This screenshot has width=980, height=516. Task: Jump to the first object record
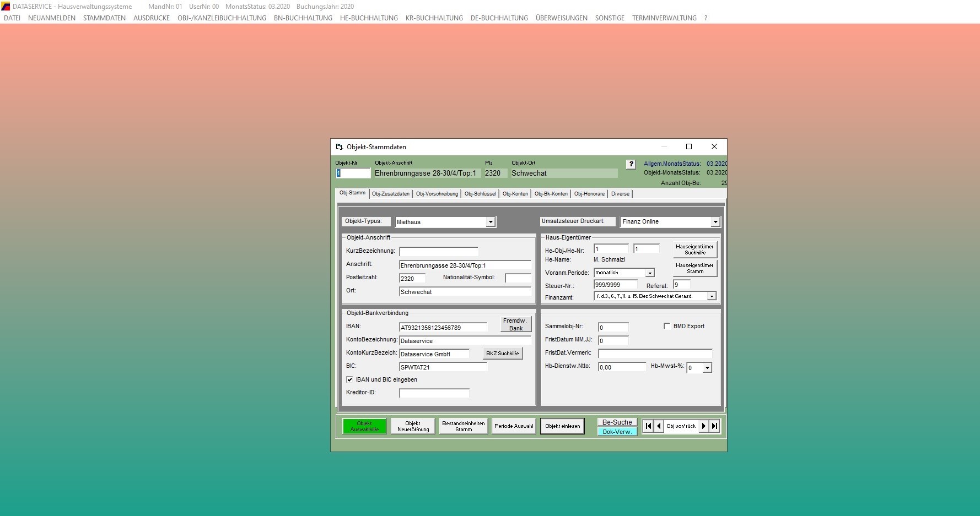coord(648,426)
